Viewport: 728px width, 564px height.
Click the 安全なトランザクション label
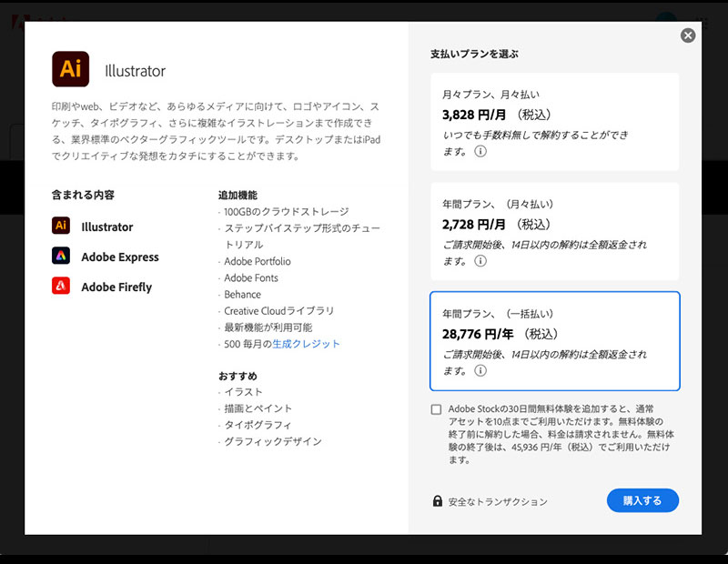click(498, 502)
